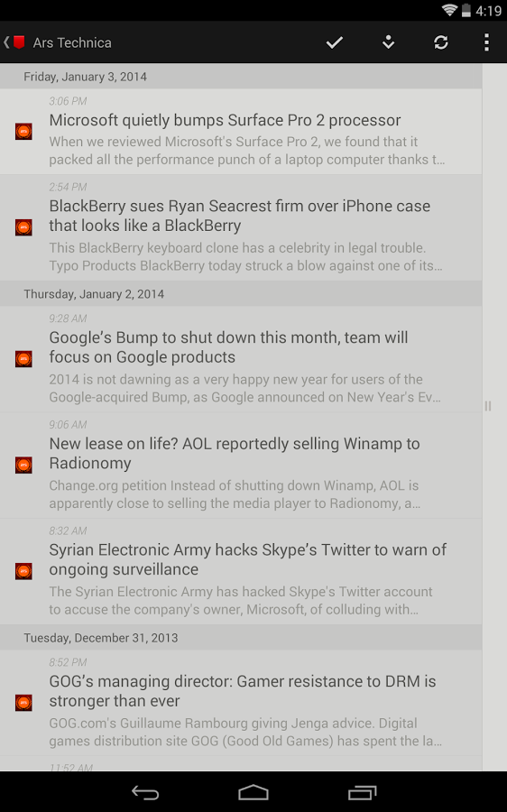The height and width of the screenshot is (812, 507).
Task: Open the three-dot overflow menu
Action: [x=486, y=42]
